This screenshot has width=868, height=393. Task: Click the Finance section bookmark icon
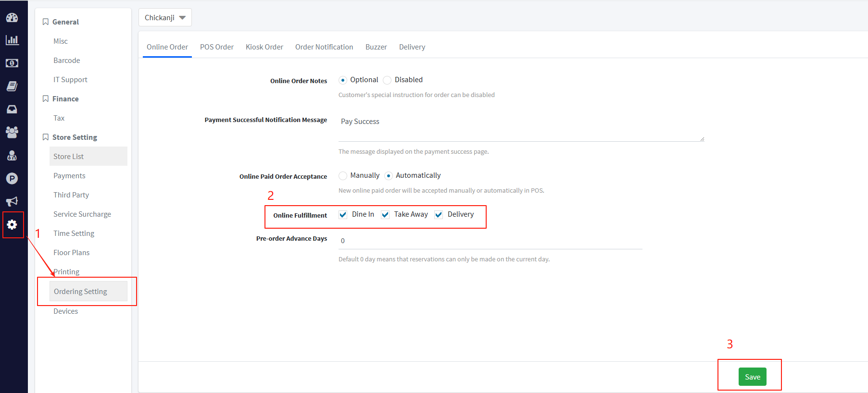tap(46, 98)
